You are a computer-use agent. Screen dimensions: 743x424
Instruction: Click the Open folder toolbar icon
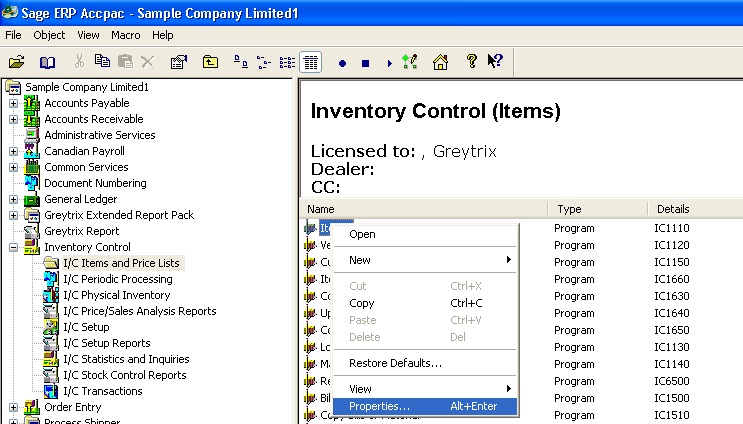(x=17, y=62)
